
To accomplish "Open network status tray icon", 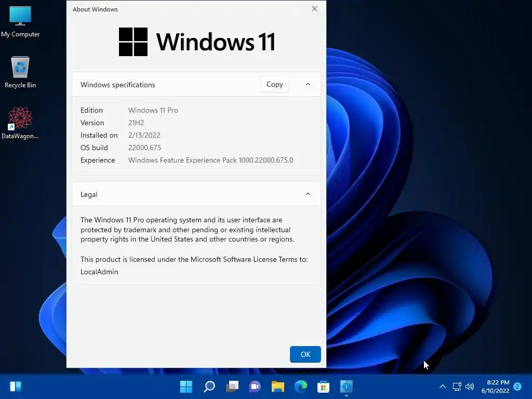I will [457, 387].
